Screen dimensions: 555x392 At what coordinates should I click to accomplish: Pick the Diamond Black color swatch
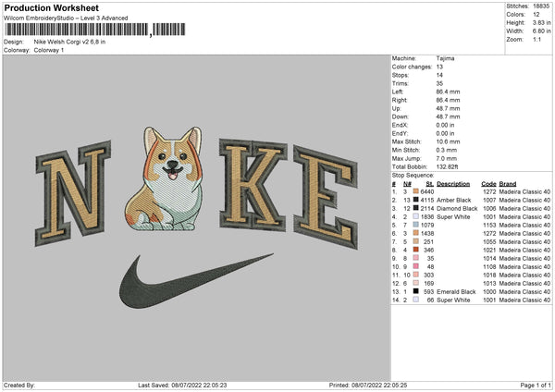(417, 208)
